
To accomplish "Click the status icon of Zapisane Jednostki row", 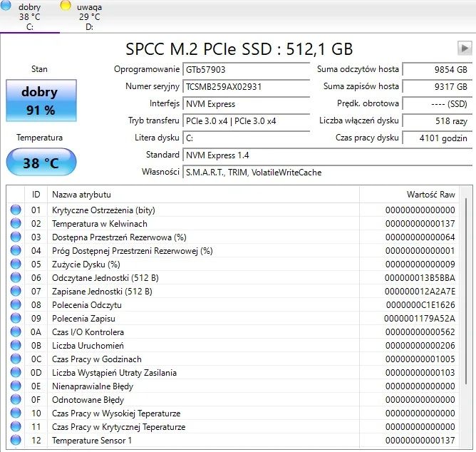I will pyautogui.click(x=16, y=292).
